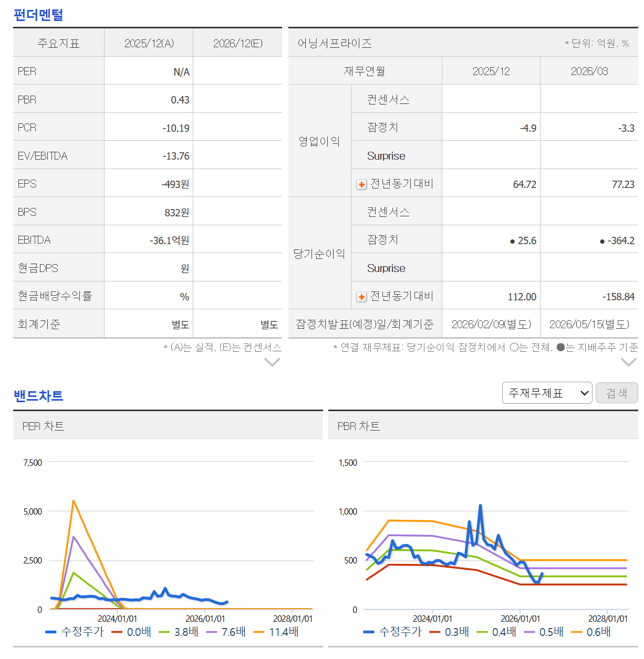Toggle 0.6배 legend in PBR chart
This screenshot has height=659, width=644.
591,632
